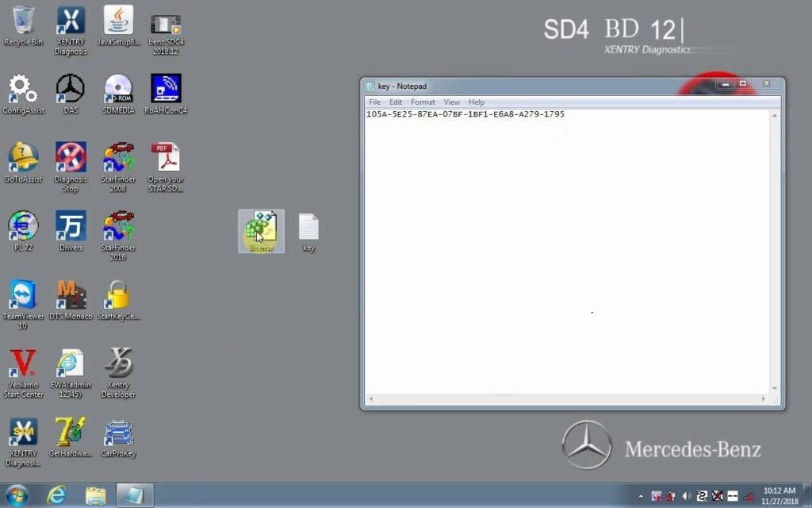Open the XENTRY Diagnosis SIM shortcut
The image size is (812, 508).
23,442
